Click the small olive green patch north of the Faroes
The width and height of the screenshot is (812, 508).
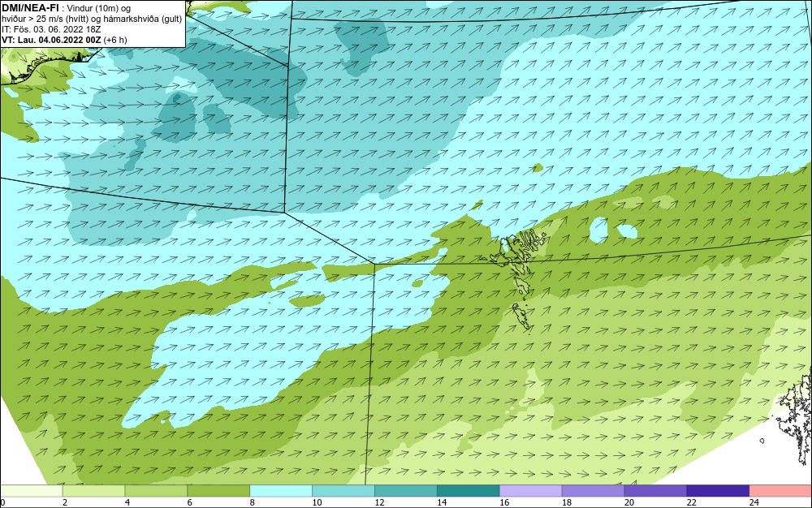pos(538,168)
